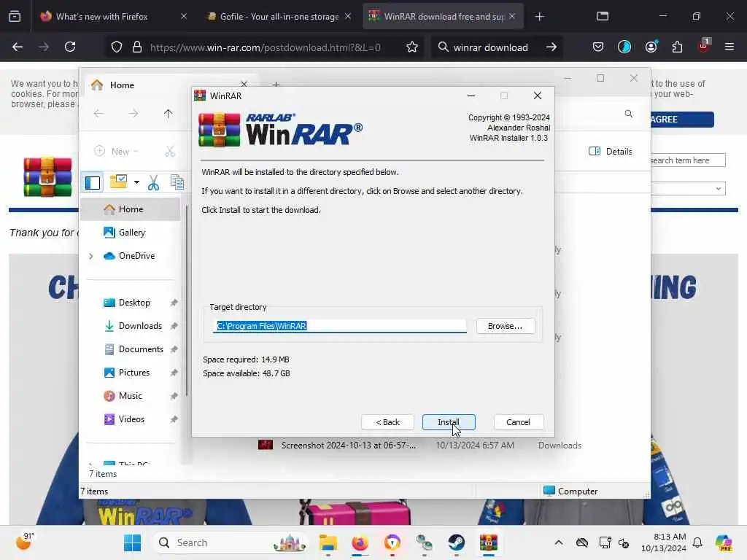Click the Explorer Cut scissors icon next to New
This screenshot has width=747, height=560.
pyautogui.click(x=169, y=152)
